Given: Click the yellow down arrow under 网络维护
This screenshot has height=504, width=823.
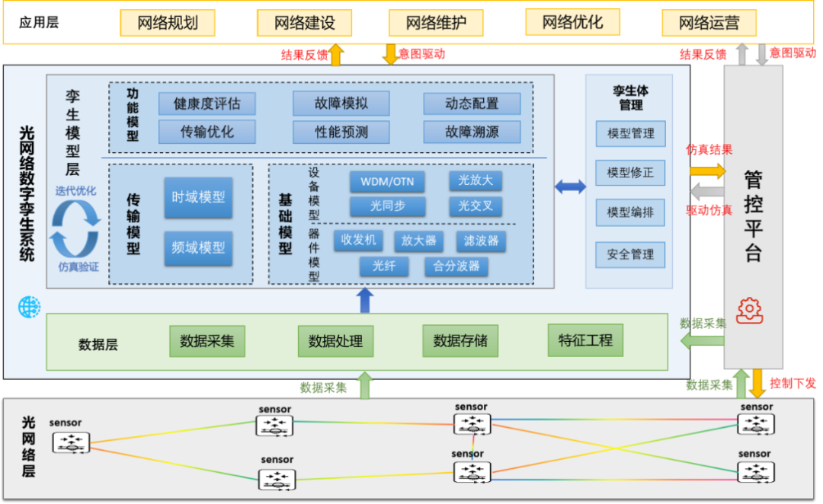Looking at the screenshot, I should (x=390, y=55).
